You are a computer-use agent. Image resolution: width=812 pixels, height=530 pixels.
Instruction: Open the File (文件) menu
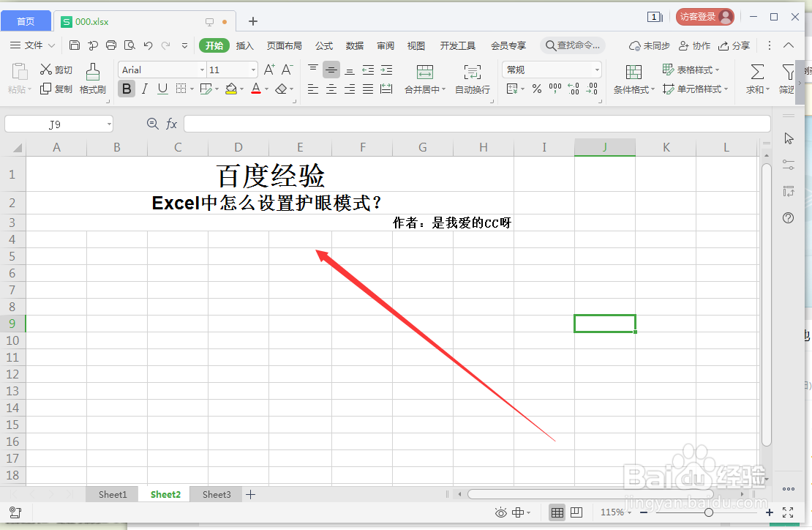coord(32,45)
